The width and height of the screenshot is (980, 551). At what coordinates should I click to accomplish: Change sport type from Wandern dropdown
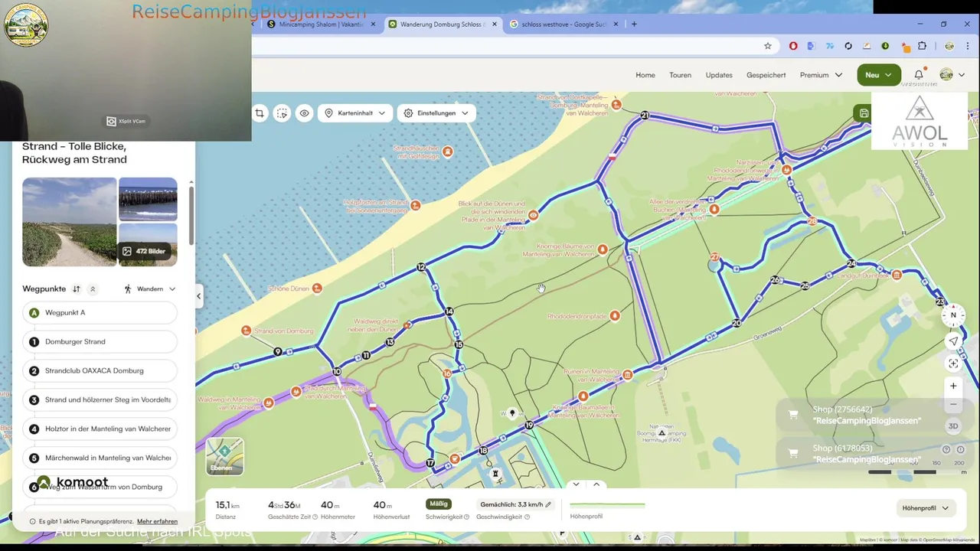tap(150, 289)
